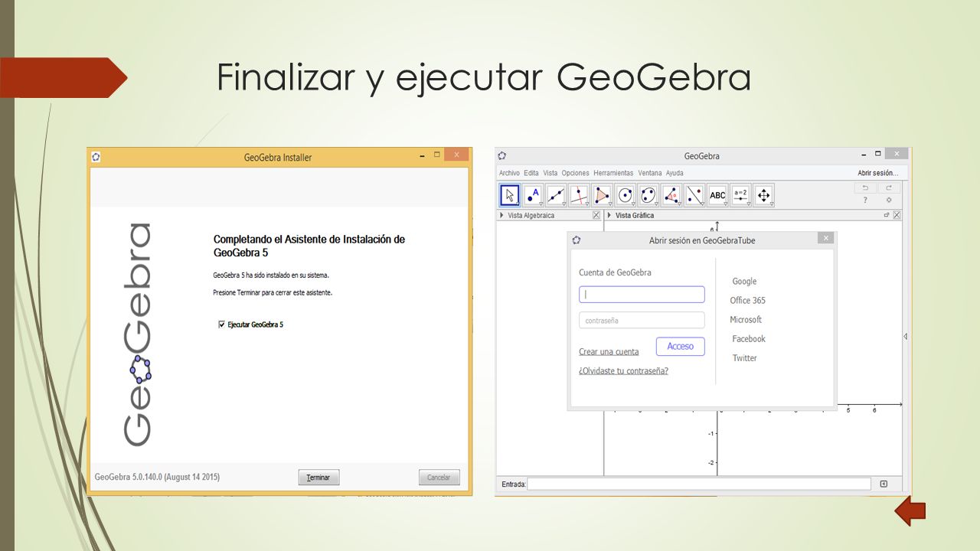
Task: Focus the GeoGebra account username field
Action: tap(642, 295)
